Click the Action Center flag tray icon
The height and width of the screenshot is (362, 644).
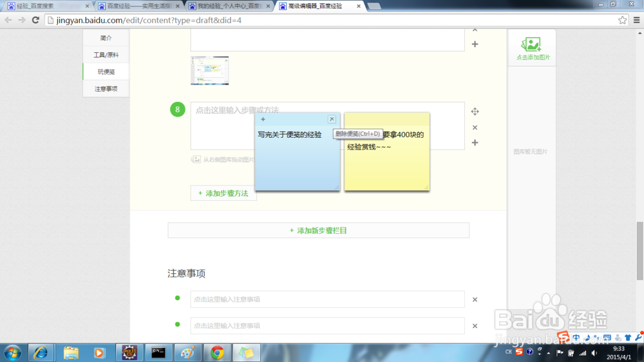click(560, 353)
